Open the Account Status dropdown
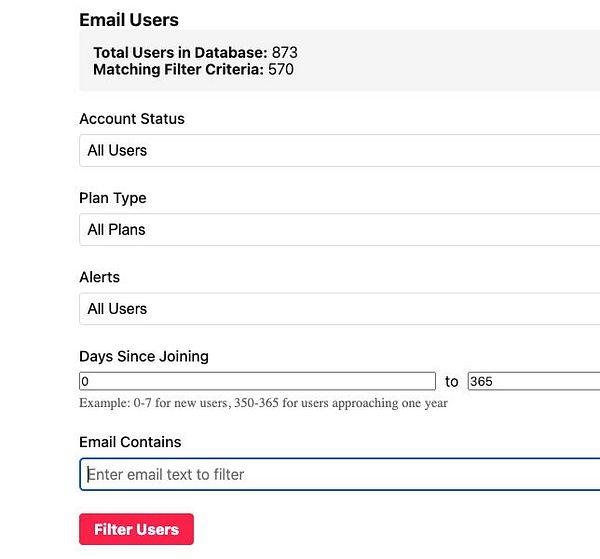Image resolution: width=600 pixels, height=559 pixels. tap(338, 150)
